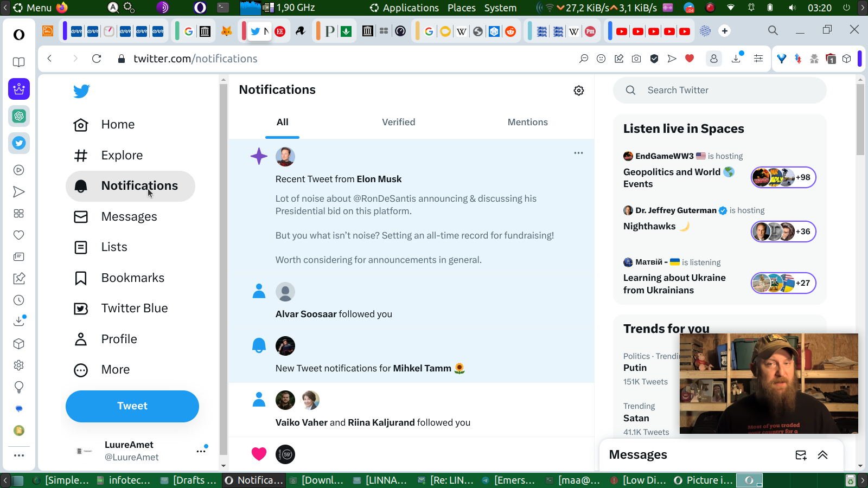
Task: Open a new browser tab
Action: click(x=725, y=31)
